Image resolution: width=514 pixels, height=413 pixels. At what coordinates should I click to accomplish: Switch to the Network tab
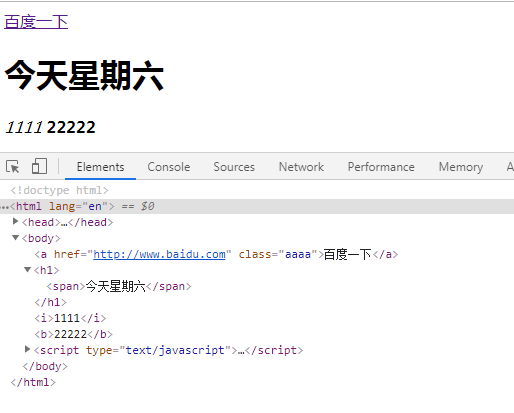tap(301, 167)
